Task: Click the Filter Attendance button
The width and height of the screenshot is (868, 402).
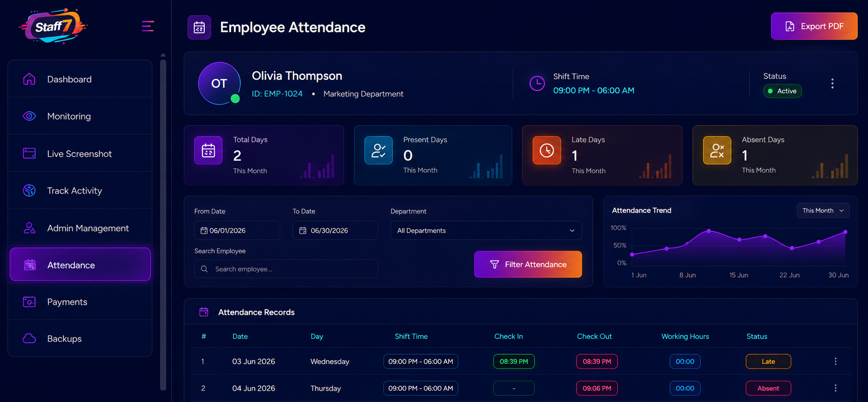Action: [528, 264]
